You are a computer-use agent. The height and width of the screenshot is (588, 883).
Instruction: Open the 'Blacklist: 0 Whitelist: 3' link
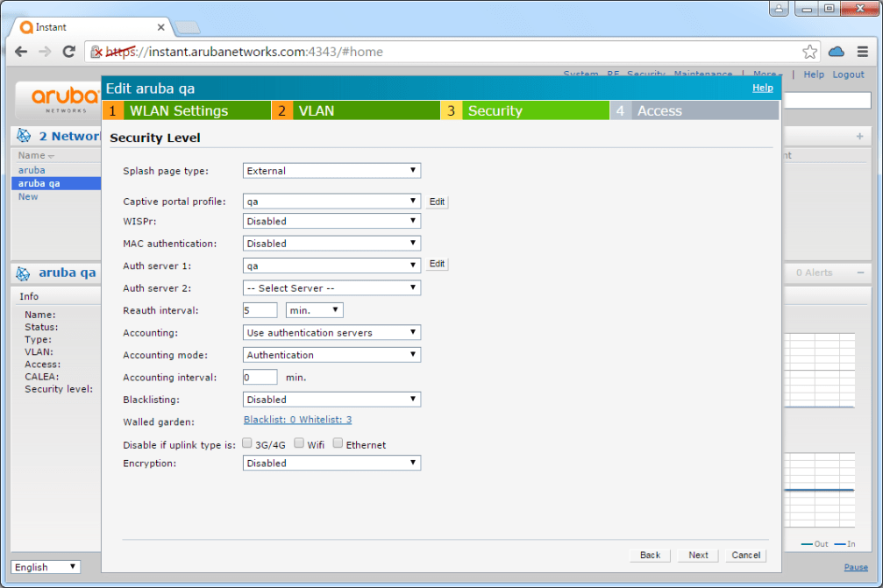click(x=297, y=420)
